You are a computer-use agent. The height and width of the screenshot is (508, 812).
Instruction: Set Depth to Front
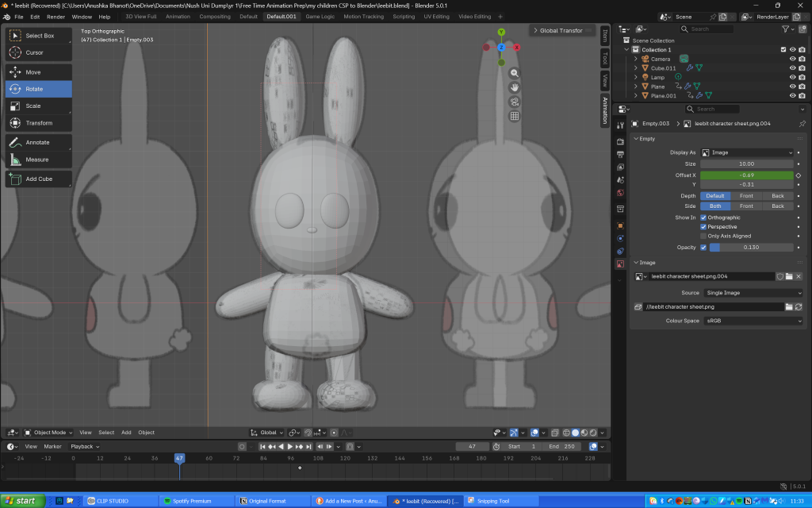point(746,196)
